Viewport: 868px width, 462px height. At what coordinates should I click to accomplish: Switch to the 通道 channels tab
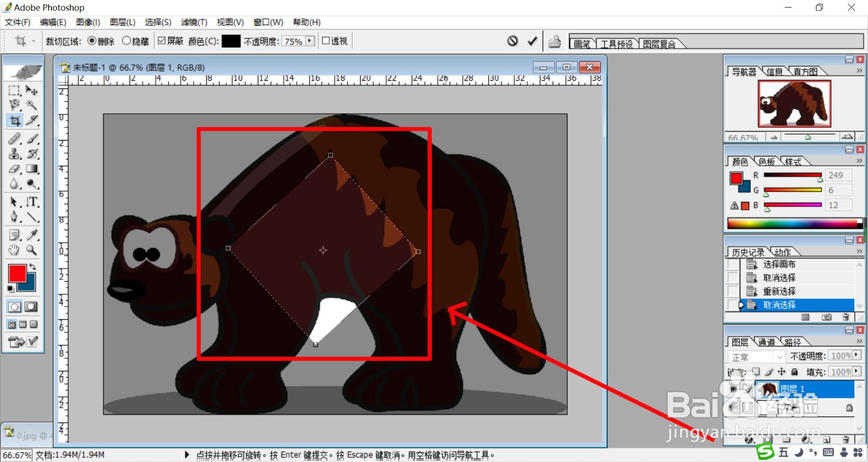click(x=767, y=342)
